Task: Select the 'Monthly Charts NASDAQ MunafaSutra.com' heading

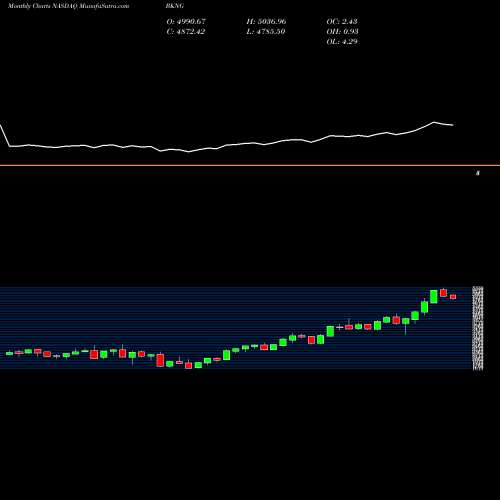Action: point(68,6)
